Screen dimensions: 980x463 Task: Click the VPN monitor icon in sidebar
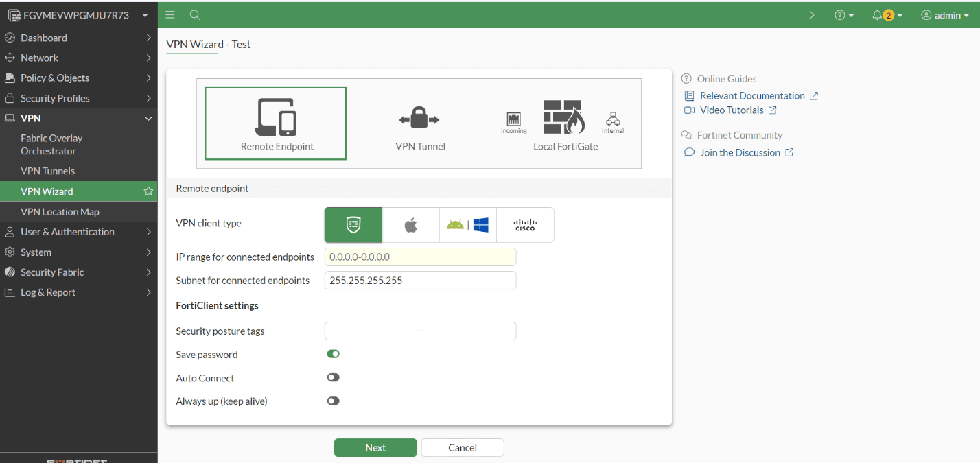tap(10, 118)
